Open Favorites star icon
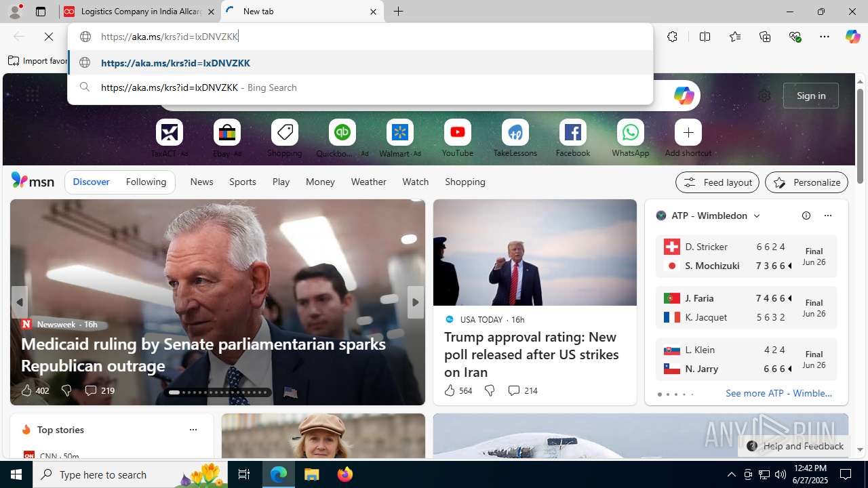868x488 pixels. pos(735,37)
